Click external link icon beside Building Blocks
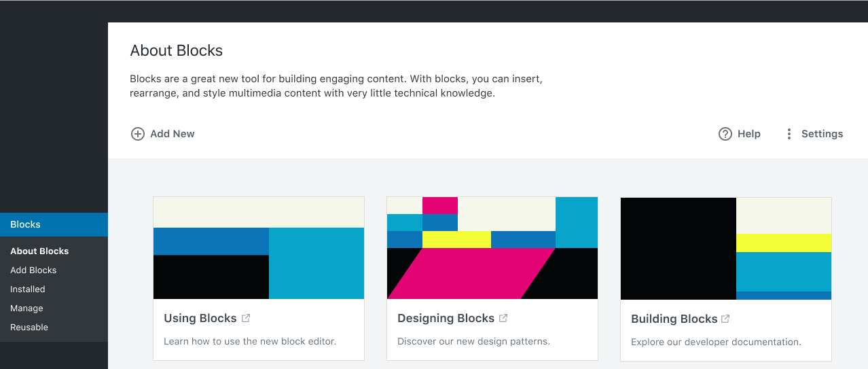The width and height of the screenshot is (868, 369). click(x=725, y=319)
